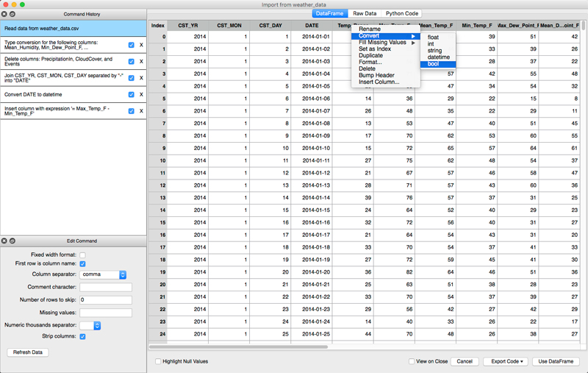The image size is (588, 373).
Task: Close the Command History panel
Action: tap(4, 14)
